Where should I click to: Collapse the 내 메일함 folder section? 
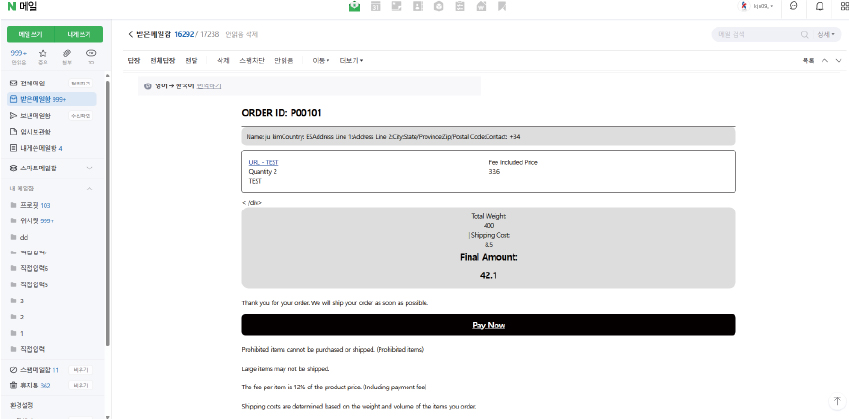coord(90,188)
